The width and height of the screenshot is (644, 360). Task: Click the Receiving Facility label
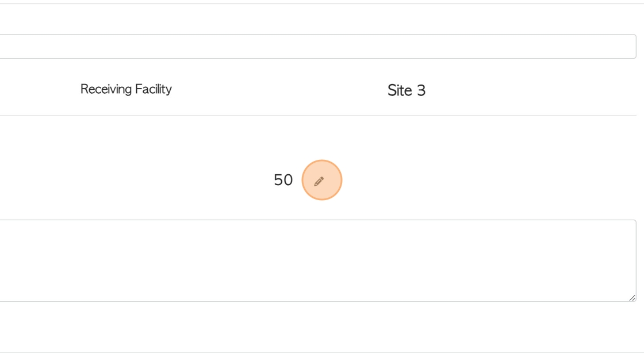click(x=126, y=89)
